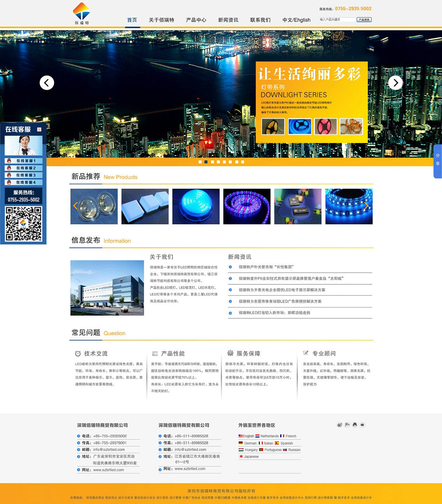Start chat with 在线客服1 QQ icon
The height and width of the screenshot is (504, 442).
8,161
